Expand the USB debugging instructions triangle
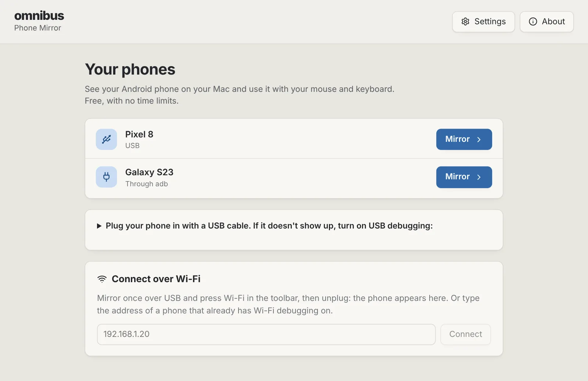This screenshot has height=381, width=588. click(99, 226)
